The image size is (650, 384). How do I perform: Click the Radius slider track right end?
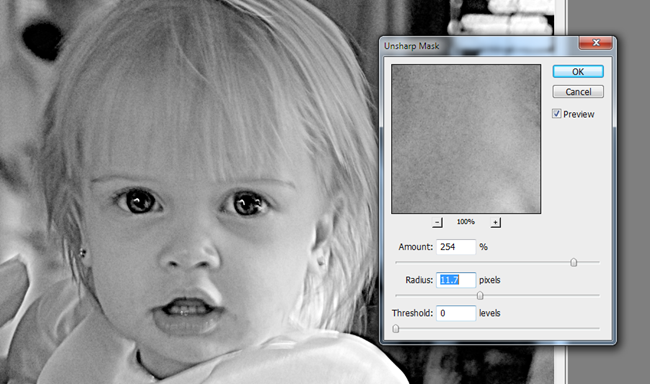(x=597, y=295)
